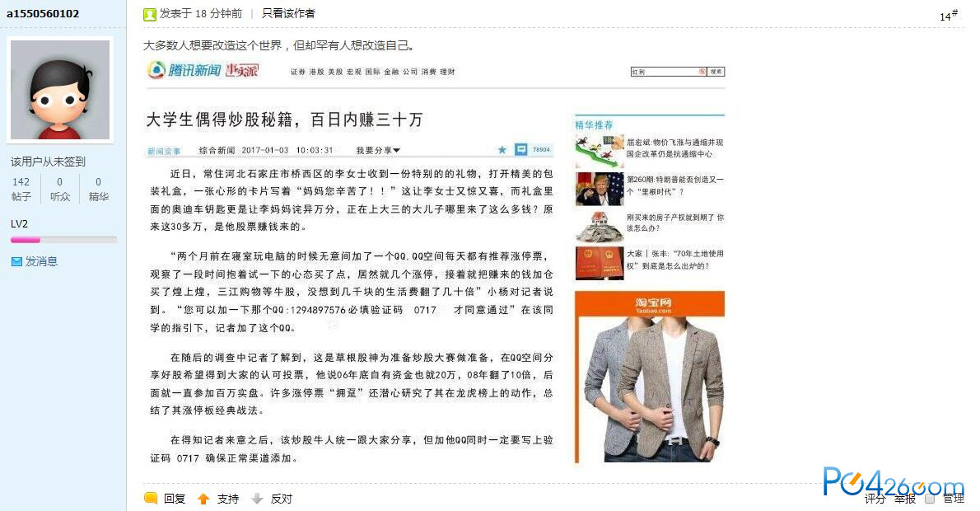The image size is (980, 511).
Task: Open the Taobao jacket advertisement image
Action: [x=650, y=377]
